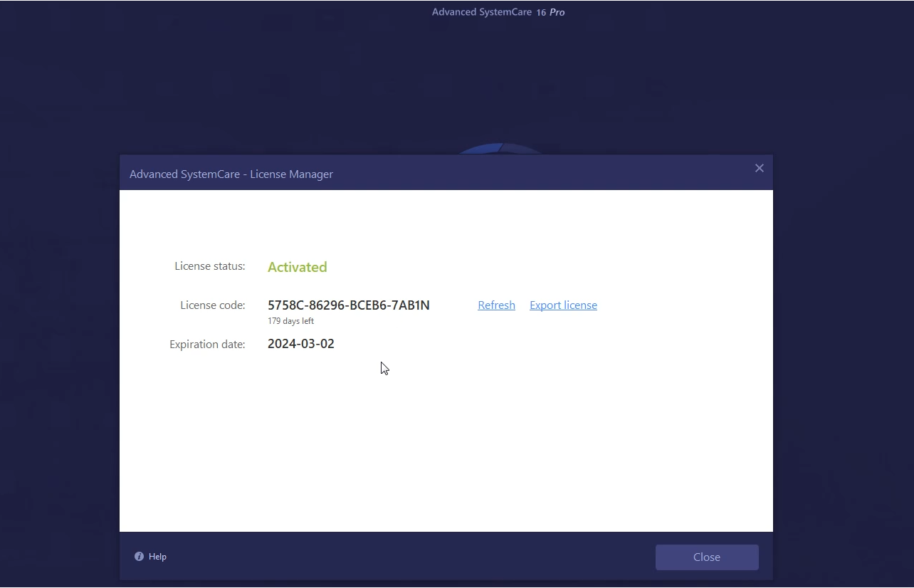Click the License status label
Image resolution: width=914 pixels, height=588 pixels.
click(x=210, y=266)
